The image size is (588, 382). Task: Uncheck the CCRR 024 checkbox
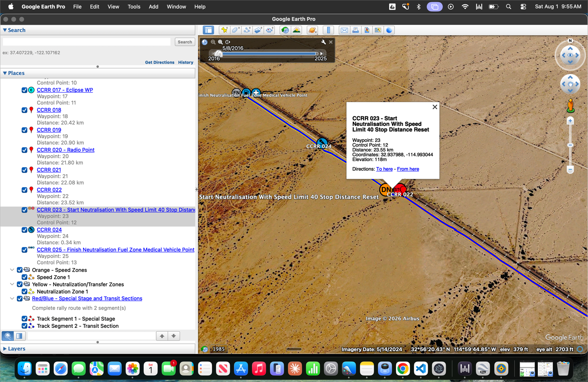coord(24,230)
